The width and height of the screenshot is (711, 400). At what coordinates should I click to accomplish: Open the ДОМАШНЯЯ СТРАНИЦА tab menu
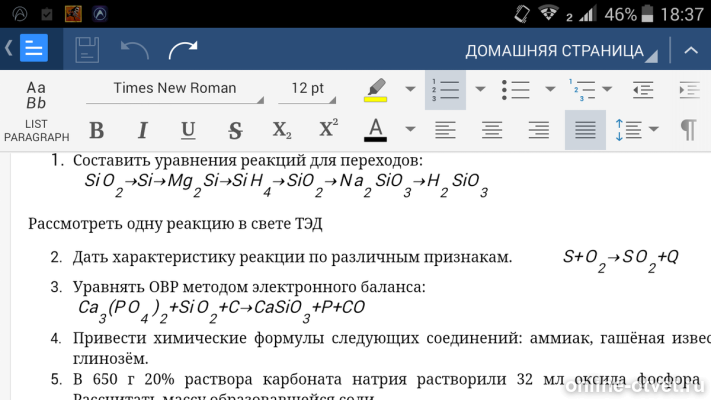point(561,51)
